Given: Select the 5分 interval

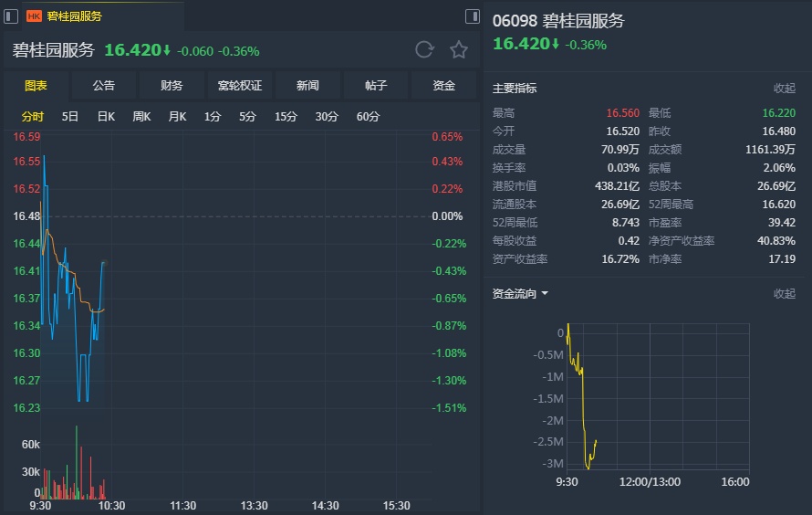Looking at the screenshot, I should click(x=247, y=117).
